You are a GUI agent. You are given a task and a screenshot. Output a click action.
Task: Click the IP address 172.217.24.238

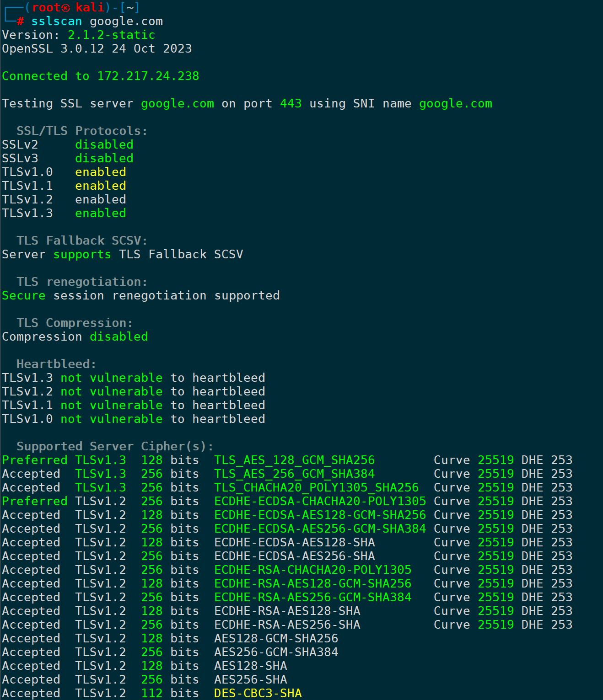pos(148,76)
